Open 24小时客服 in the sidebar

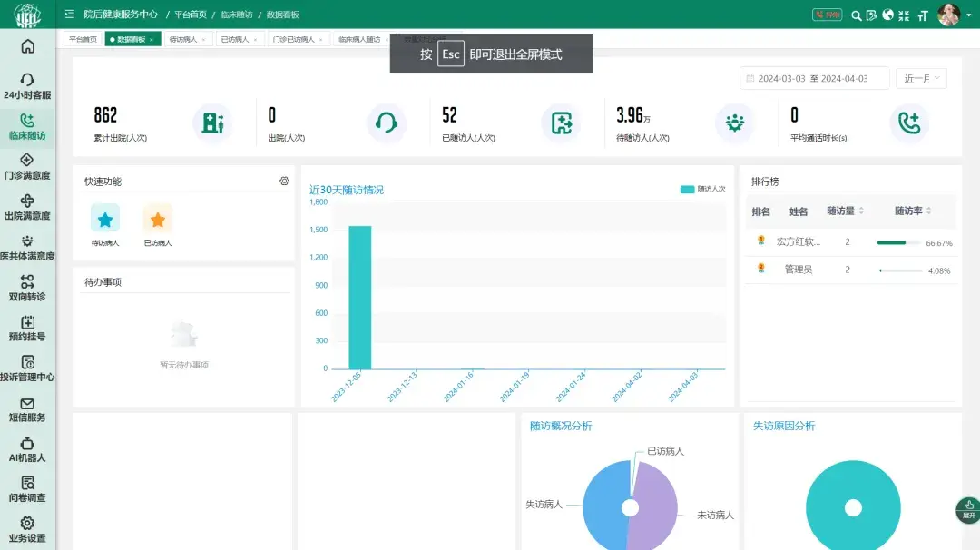coord(27,86)
